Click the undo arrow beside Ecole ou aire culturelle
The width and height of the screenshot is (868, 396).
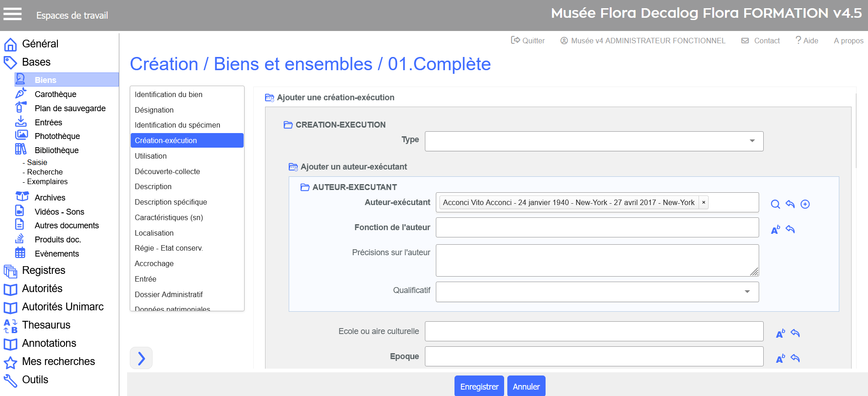point(795,333)
